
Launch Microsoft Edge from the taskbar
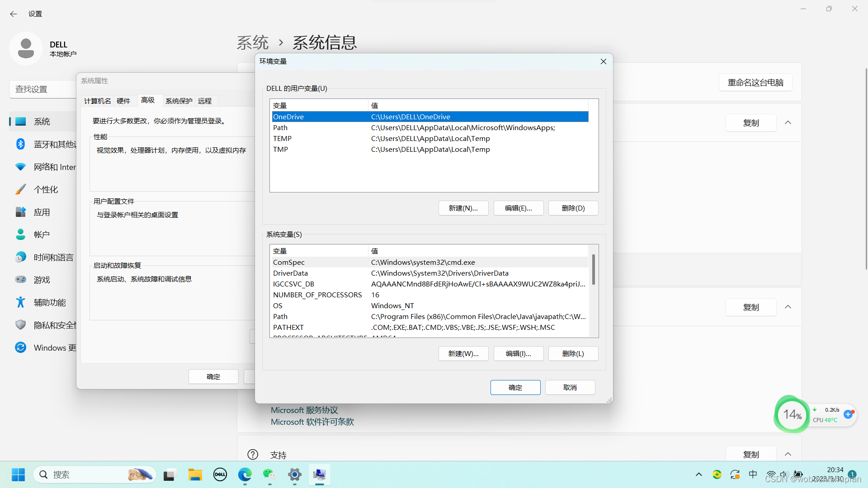(245, 474)
